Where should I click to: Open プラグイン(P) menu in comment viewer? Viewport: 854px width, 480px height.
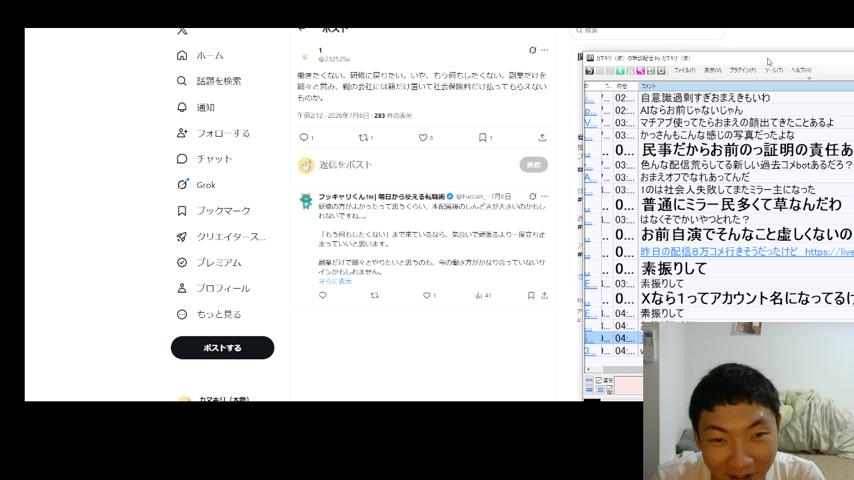coord(742,70)
